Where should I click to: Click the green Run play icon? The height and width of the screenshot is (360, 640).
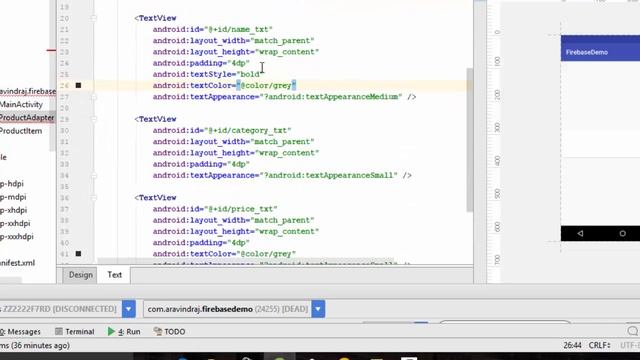[x=111, y=331]
